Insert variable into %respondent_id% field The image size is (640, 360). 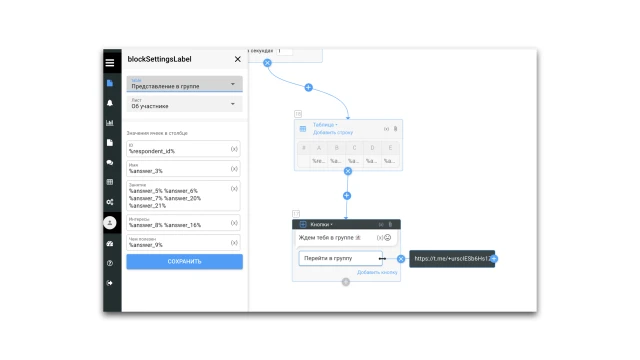[x=234, y=149]
